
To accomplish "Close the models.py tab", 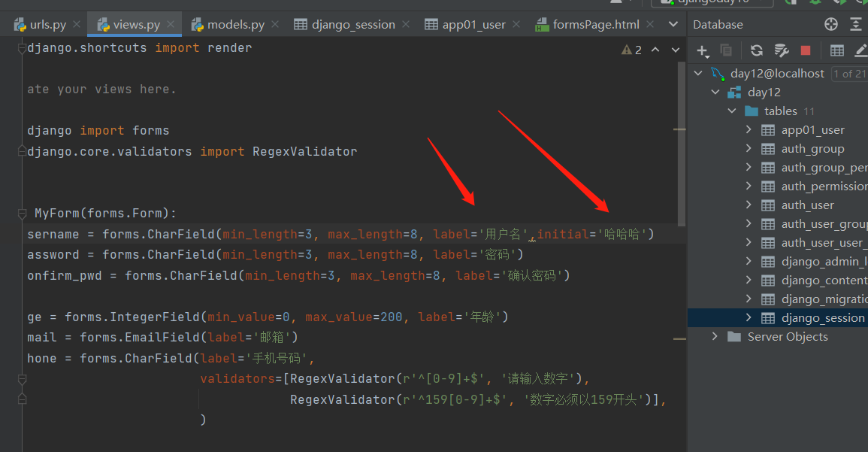I will click(x=275, y=24).
